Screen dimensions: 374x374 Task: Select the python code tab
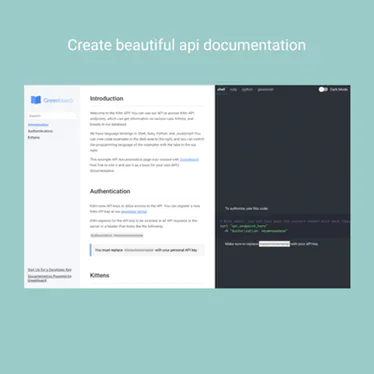[x=247, y=89]
